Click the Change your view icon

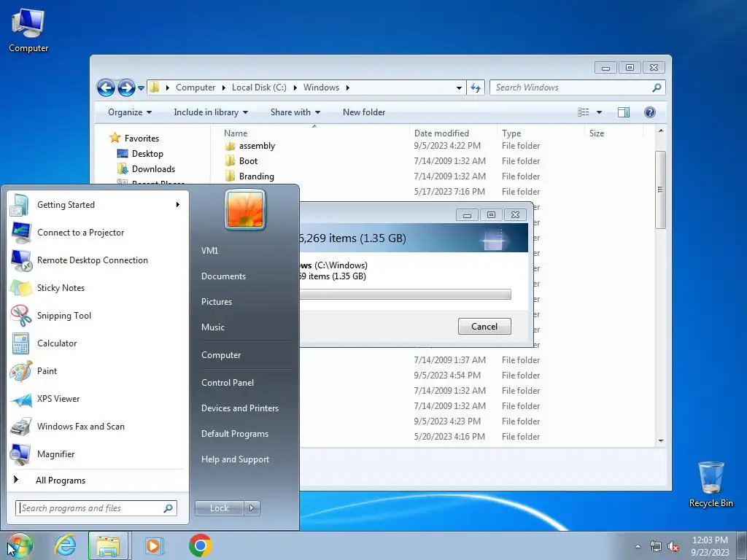pos(584,112)
